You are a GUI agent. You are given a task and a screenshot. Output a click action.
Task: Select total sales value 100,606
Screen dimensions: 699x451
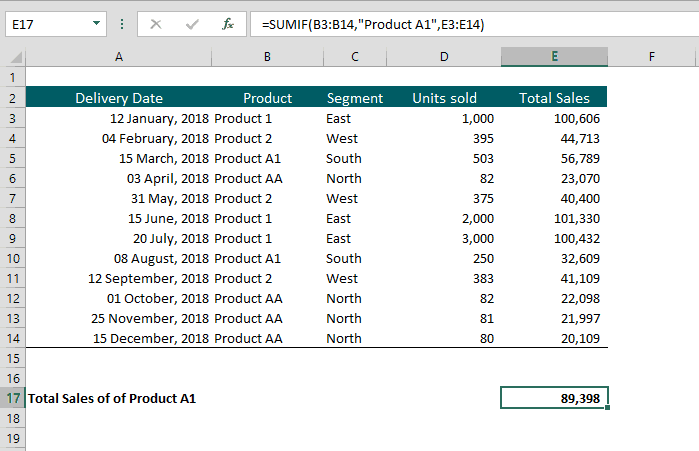click(554, 119)
